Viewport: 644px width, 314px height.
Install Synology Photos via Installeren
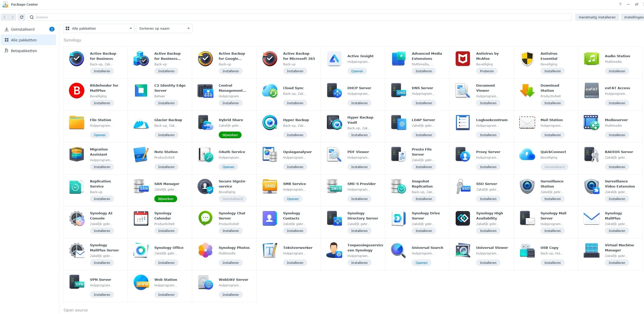[x=231, y=263]
